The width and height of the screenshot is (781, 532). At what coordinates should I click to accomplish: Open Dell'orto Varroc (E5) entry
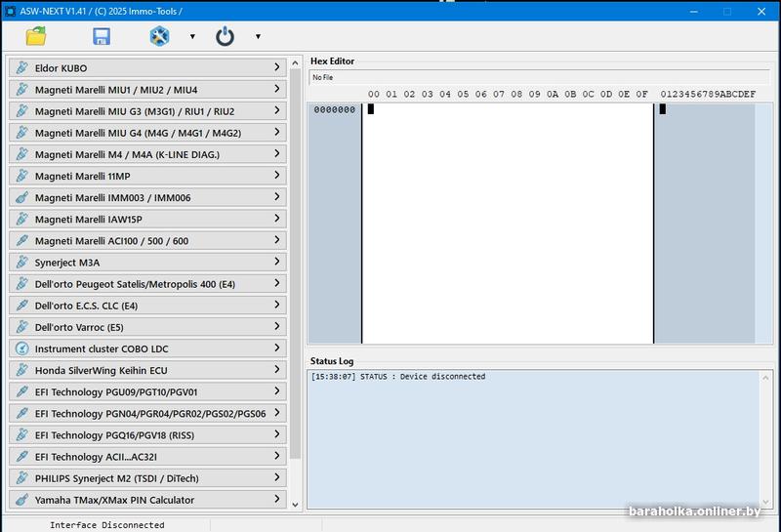[147, 327]
